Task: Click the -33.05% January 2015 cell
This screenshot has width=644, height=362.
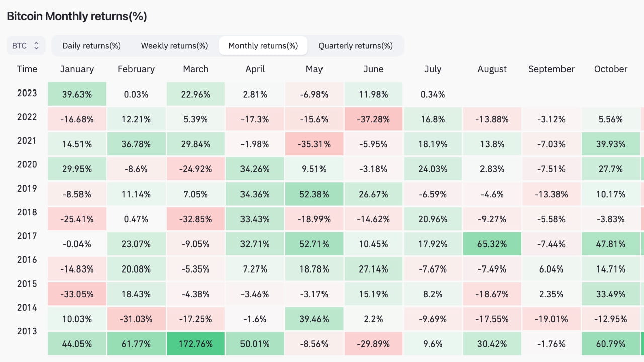Action: 76,294
